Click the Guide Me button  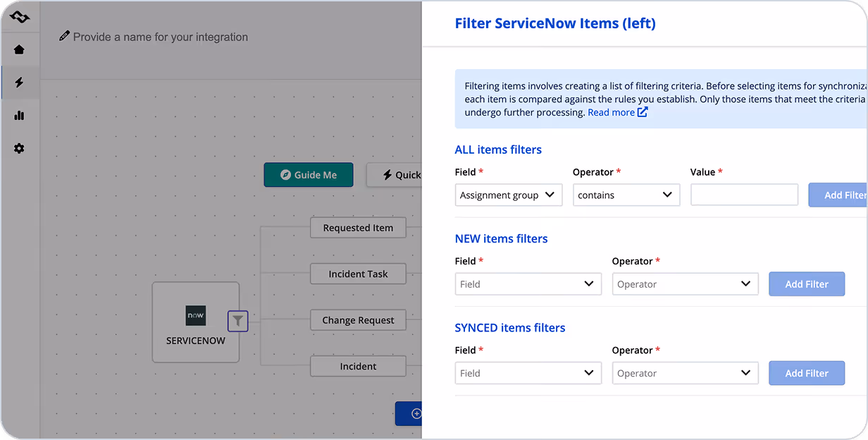click(309, 175)
